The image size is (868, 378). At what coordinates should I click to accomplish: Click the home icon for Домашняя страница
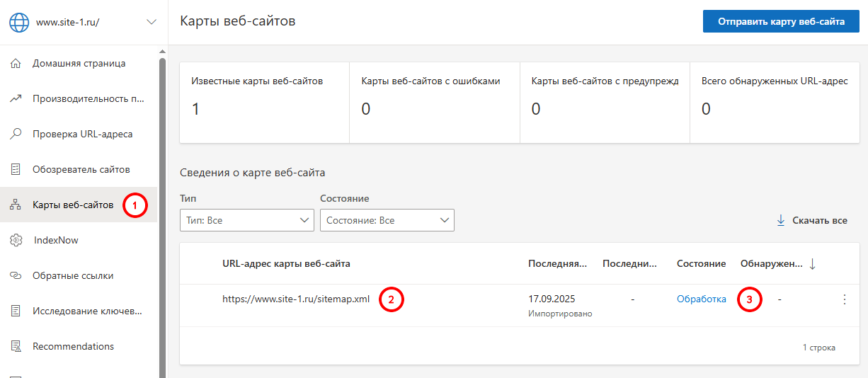(16, 63)
